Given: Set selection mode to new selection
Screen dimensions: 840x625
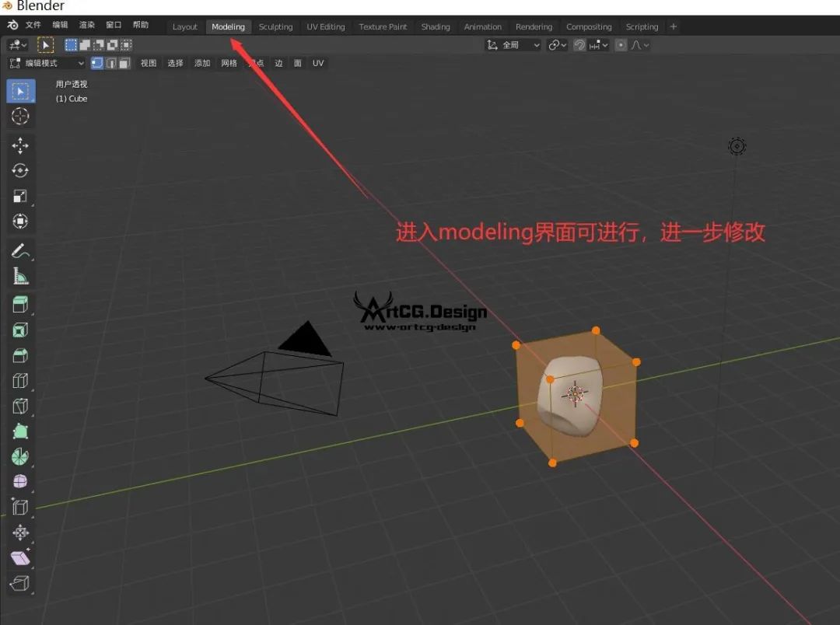Looking at the screenshot, I should [71, 45].
